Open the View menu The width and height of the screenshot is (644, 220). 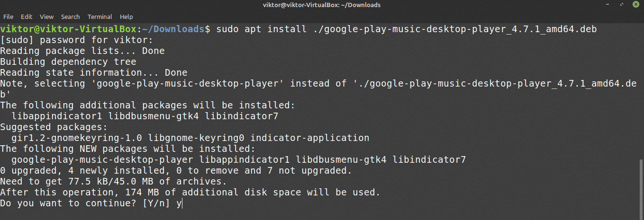click(x=47, y=17)
